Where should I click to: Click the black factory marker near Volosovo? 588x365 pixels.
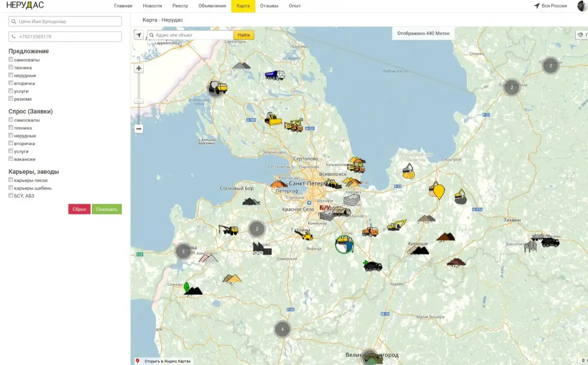point(261,248)
